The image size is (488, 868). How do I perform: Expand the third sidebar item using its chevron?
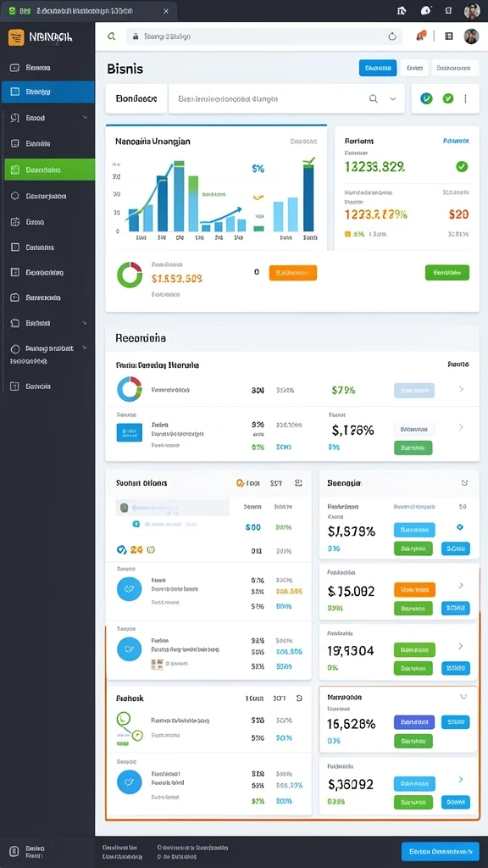click(x=85, y=117)
